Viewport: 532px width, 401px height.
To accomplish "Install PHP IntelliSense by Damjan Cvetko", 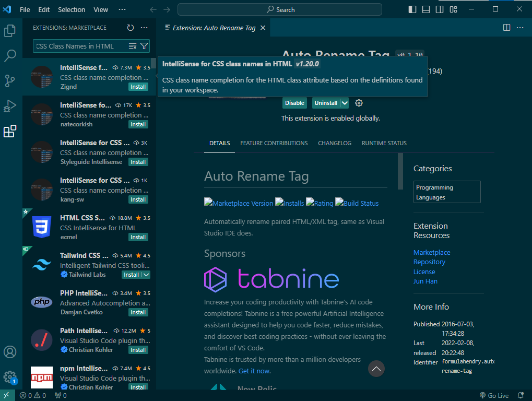I will [x=138, y=312].
